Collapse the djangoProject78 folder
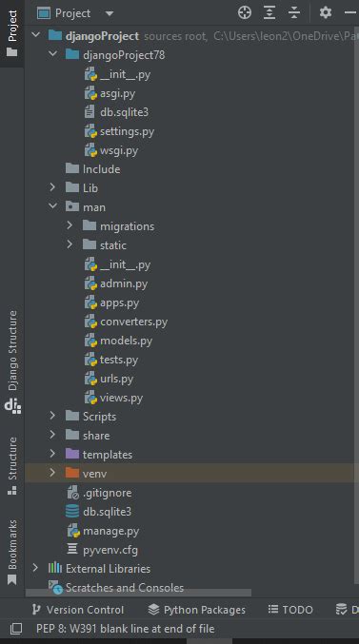359x644 pixels. tap(52, 54)
